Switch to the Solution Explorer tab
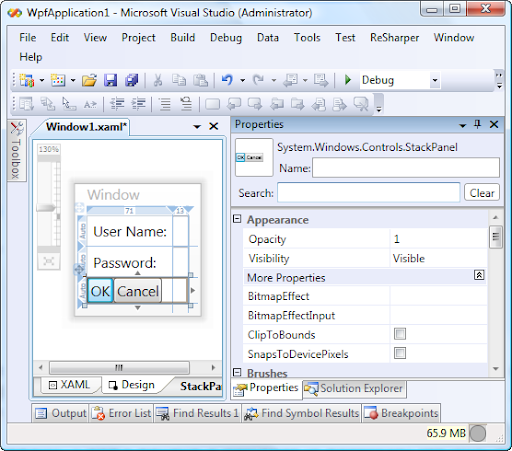 click(x=354, y=389)
